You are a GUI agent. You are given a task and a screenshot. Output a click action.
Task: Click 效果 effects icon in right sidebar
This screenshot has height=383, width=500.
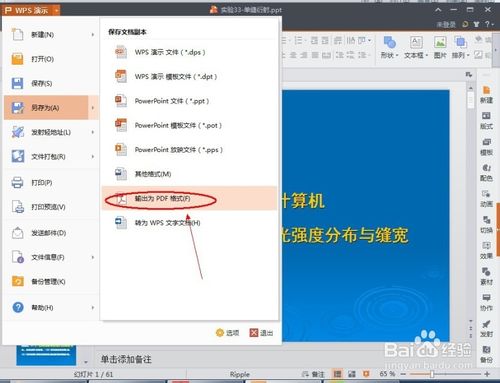(486, 251)
